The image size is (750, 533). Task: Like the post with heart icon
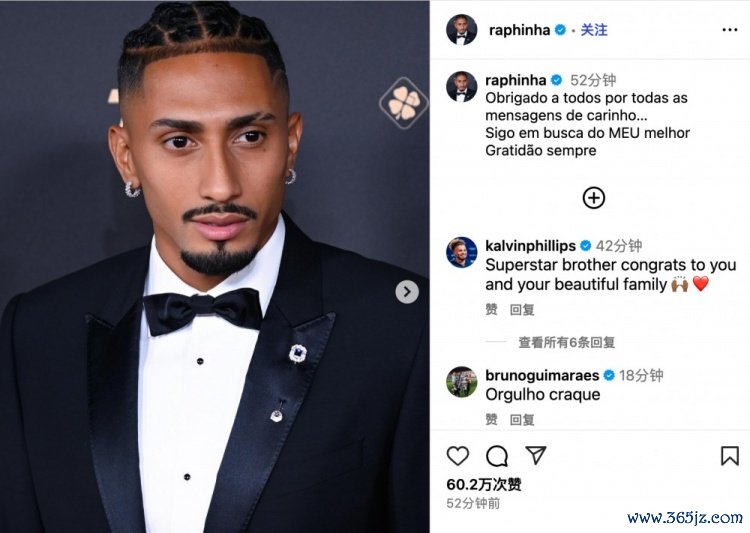[x=458, y=456]
